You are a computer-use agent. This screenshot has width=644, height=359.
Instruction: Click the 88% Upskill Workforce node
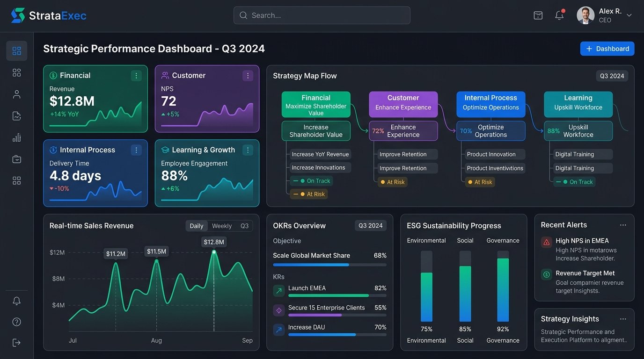point(578,131)
